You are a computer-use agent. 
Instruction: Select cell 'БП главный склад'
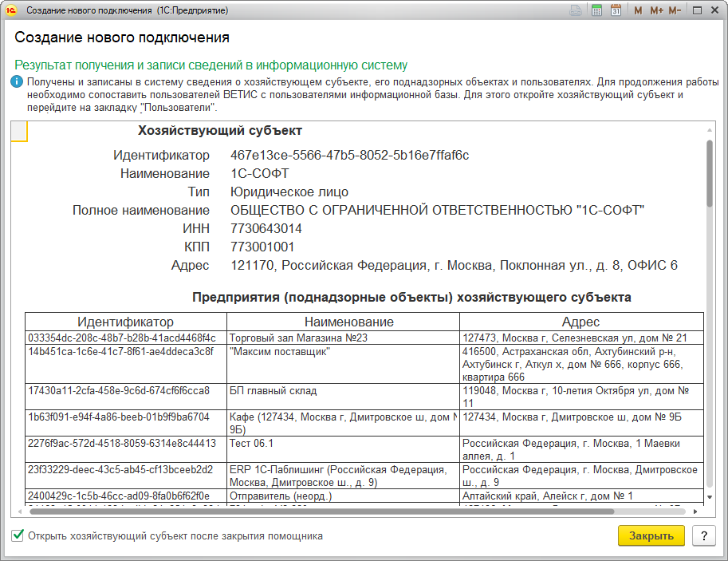pyautogui.click(x=343, y=397)
